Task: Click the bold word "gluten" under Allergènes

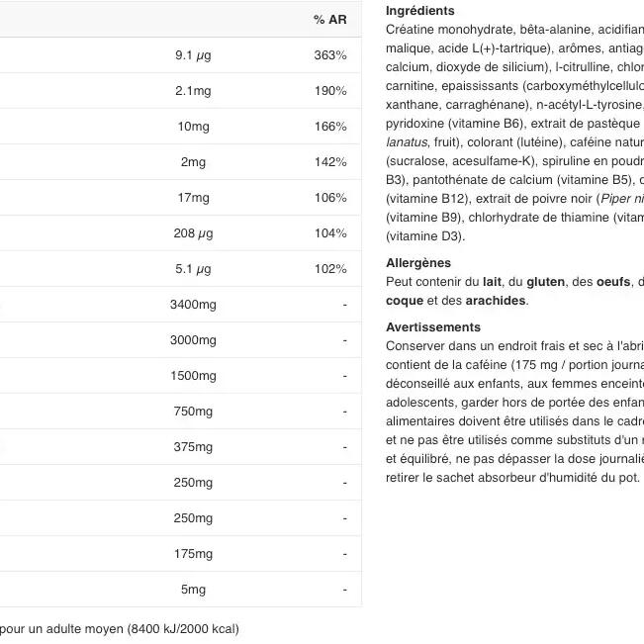Action: coord(546,282)
